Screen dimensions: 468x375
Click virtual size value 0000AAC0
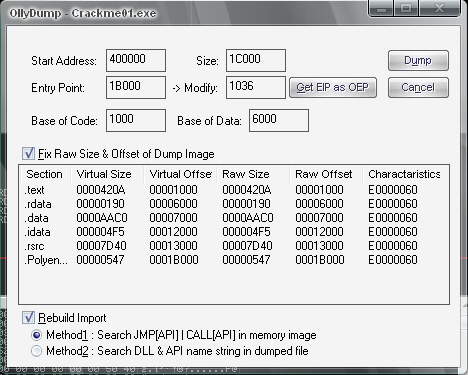pyautogui.click(x=102, y=218)
